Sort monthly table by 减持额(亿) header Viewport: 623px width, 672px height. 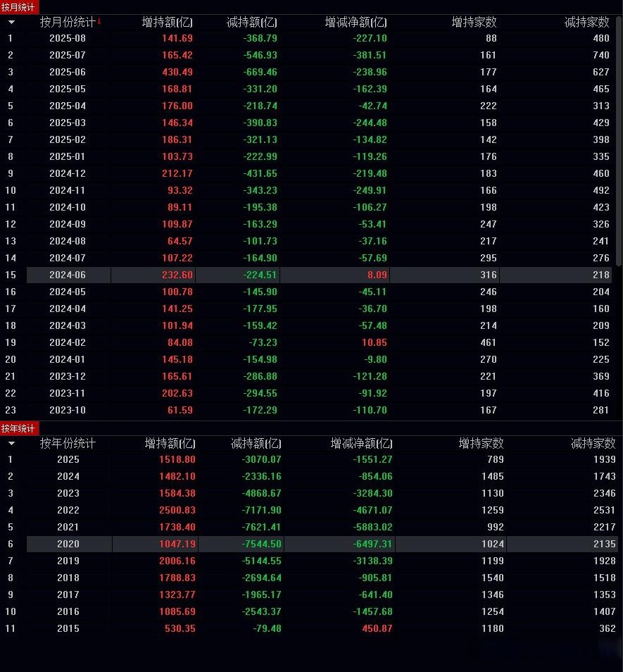click(252, 23)
